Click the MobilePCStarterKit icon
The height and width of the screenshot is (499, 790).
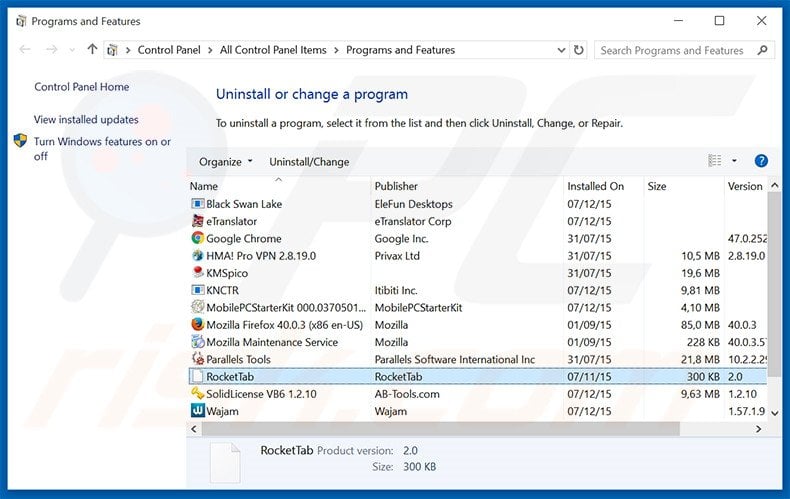coord(198,307)
